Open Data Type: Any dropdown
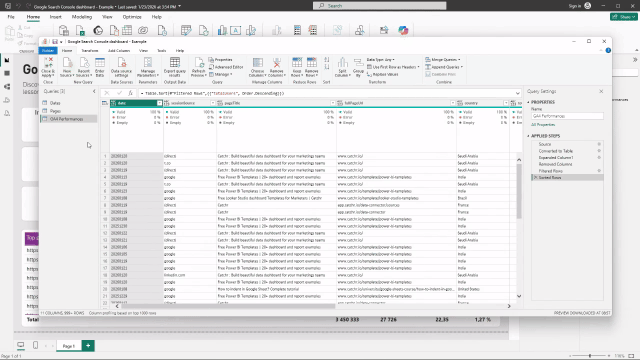640x360 pixels. click(380, 60)
